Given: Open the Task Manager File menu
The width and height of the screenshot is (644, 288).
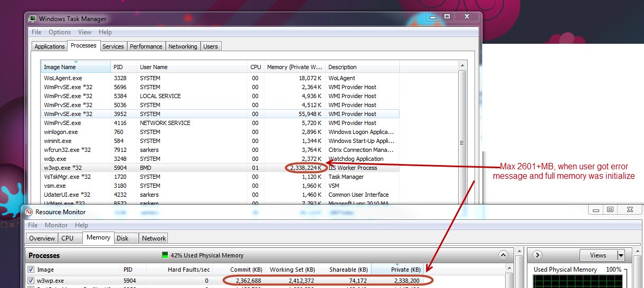Looking at the screenshot, I should click(x=36, y=32).
